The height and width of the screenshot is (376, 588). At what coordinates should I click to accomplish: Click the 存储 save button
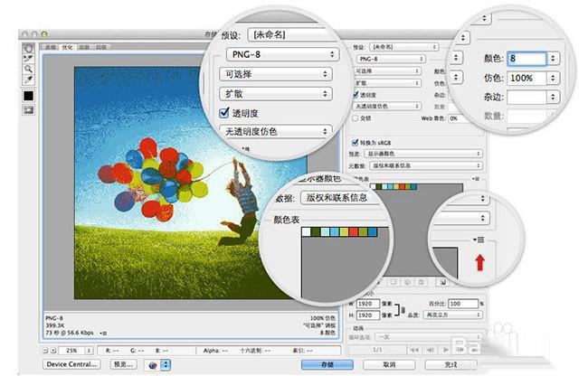327,364
